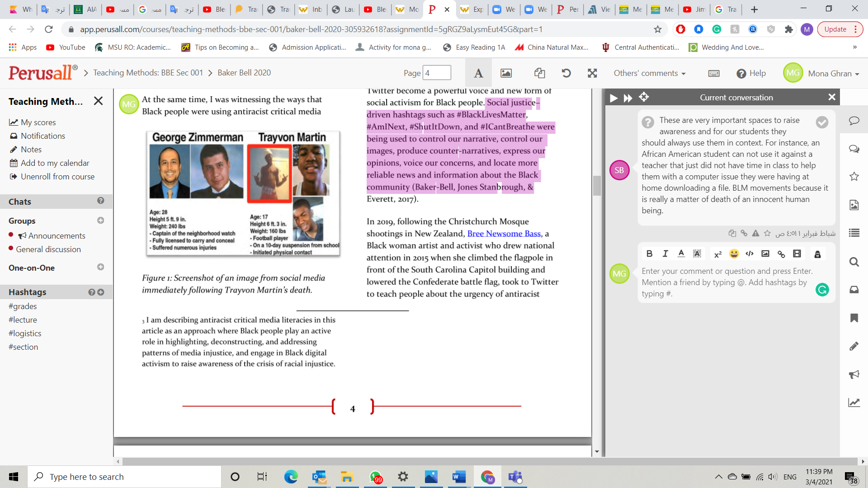Toggle the upvote checkmark on SB's comment
This screenshot has height=488, width=868.
(822, 122)
